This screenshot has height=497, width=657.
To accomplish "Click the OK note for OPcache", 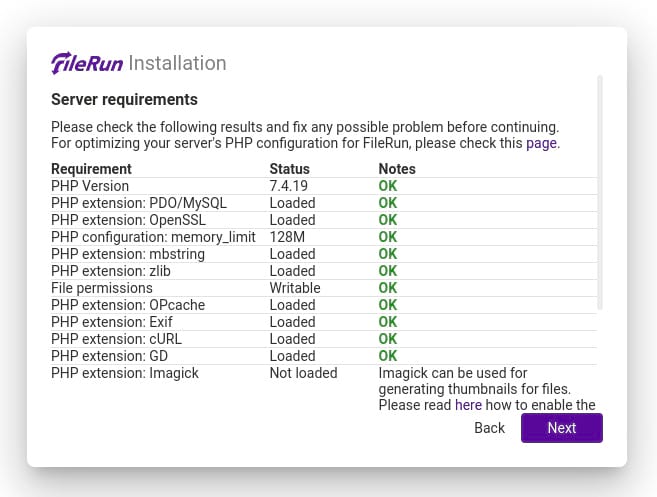I will tap(388, 305).
